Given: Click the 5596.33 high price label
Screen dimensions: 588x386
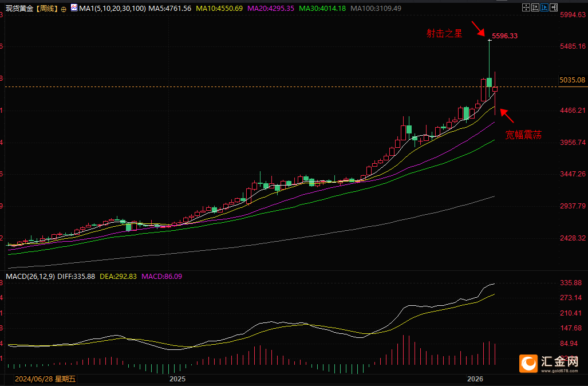Looking at the screenshot, I should click(x=505, y=36).
